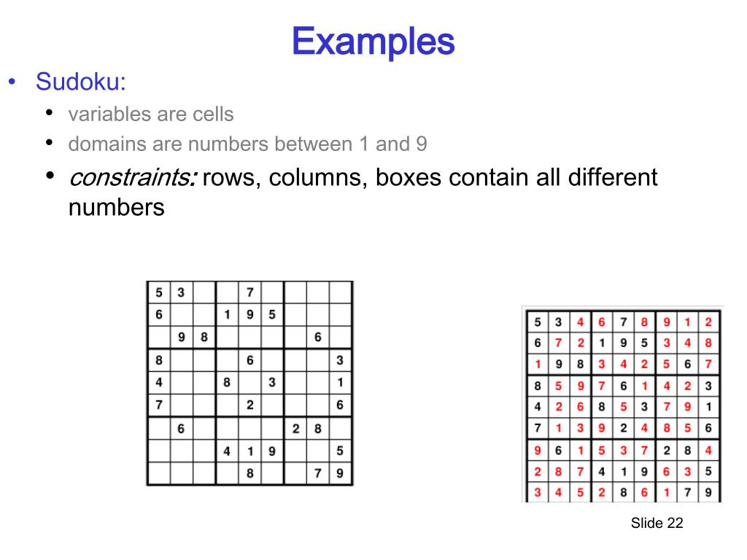The width and height of the screenshot is (747, 560).
Task: Click the 'variables are cells' bullet
Action: (x=150, y=114)
